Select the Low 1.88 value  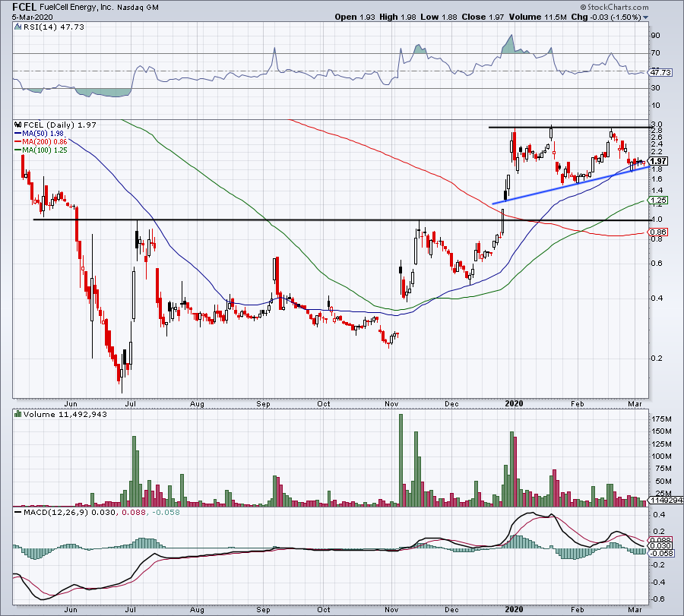[x=439, y=17]
